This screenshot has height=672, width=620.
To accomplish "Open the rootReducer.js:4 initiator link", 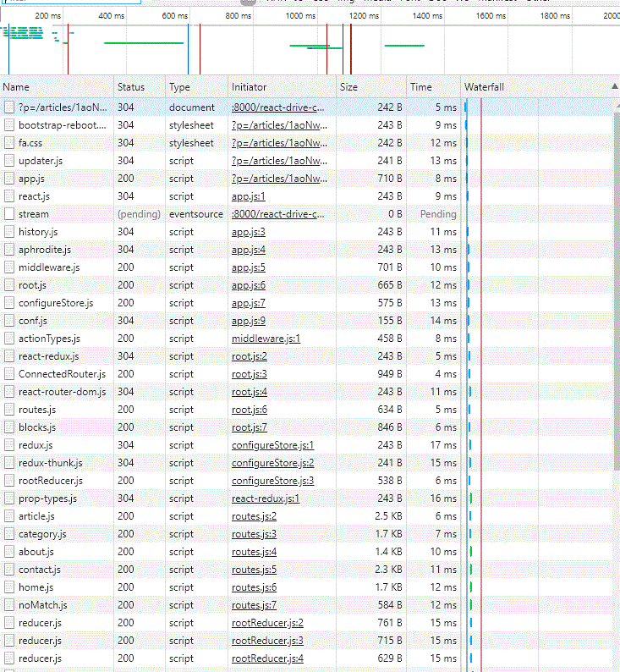I will pyautogui.click(x=267, y=658).
